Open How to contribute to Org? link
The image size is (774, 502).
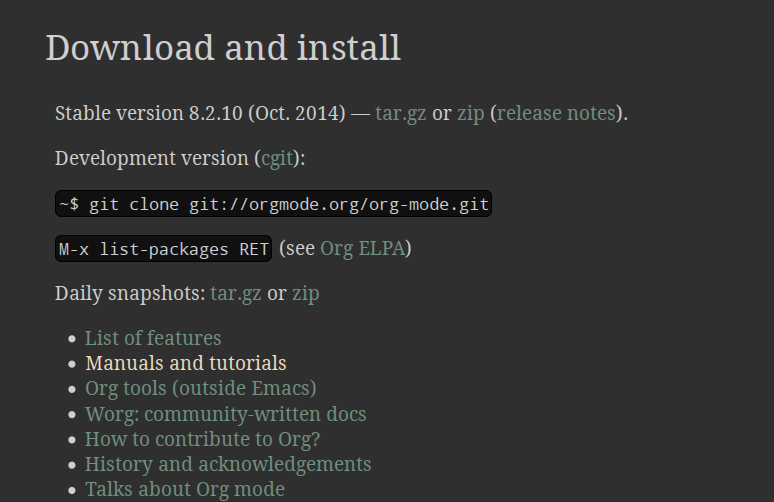coord(202,439)
